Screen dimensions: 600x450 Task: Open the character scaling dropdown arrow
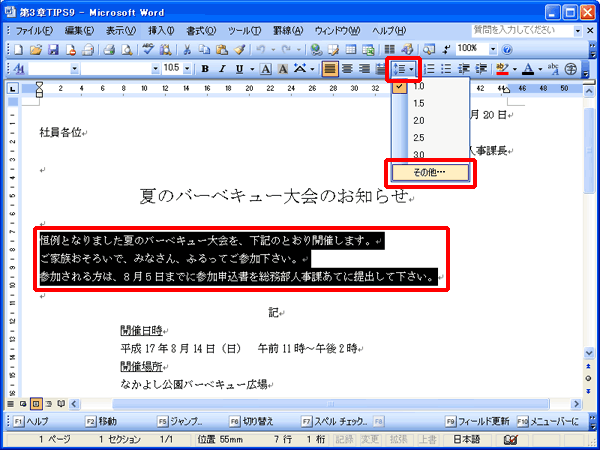[x=313, y=69]
